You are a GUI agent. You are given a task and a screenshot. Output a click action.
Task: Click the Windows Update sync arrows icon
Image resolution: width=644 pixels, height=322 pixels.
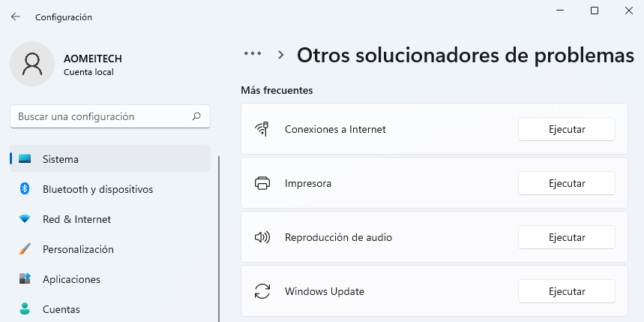[x=262, y=291]
